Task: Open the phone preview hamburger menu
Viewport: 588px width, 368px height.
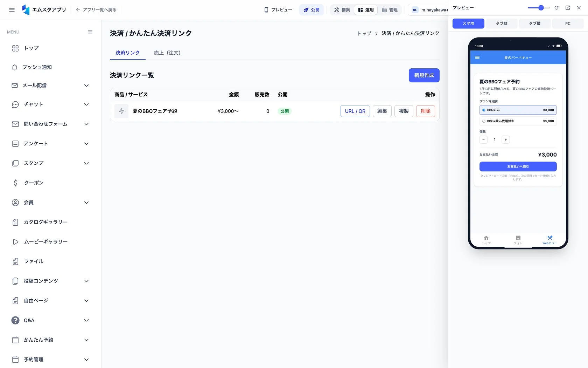Action: [x=477, y=57]
